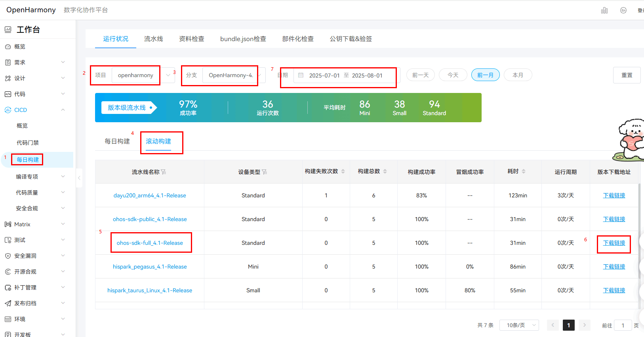
Task: Select 代码门禁 in the CICD sidebar
Action: 28,142
